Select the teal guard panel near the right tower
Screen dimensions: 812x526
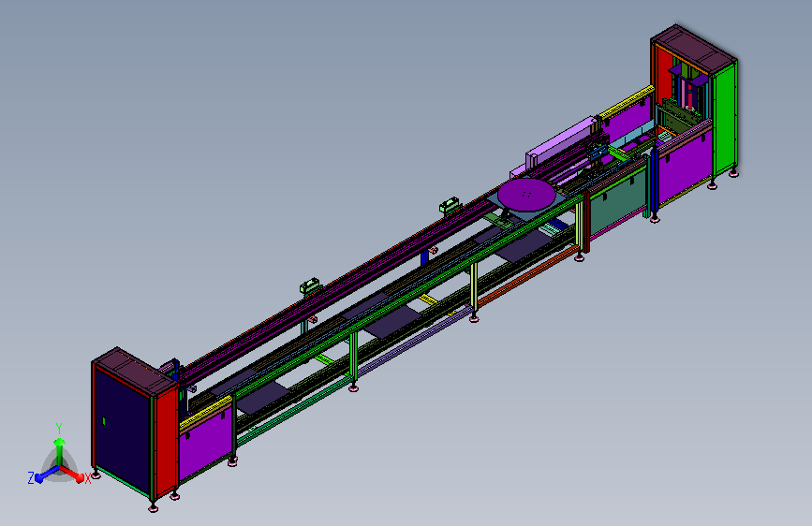(616, 203)
